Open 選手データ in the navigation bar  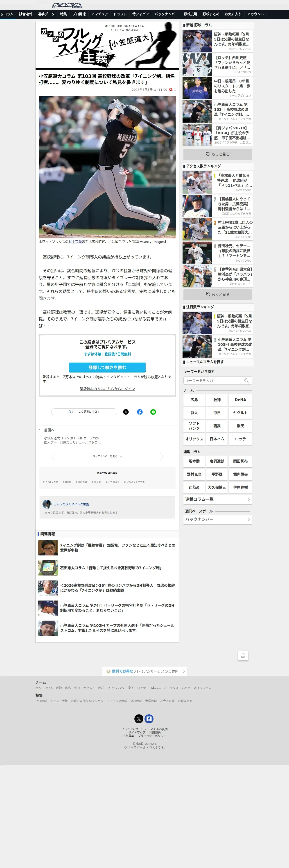(x=46, y=14)
